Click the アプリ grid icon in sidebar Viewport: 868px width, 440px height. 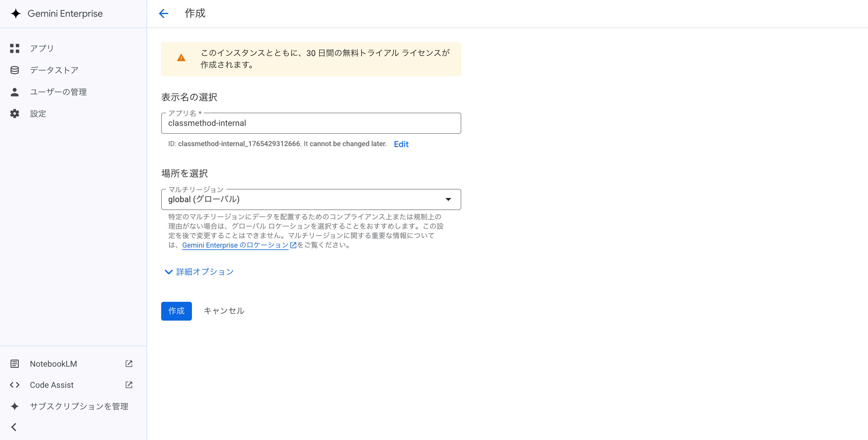[x=14, y=48]
